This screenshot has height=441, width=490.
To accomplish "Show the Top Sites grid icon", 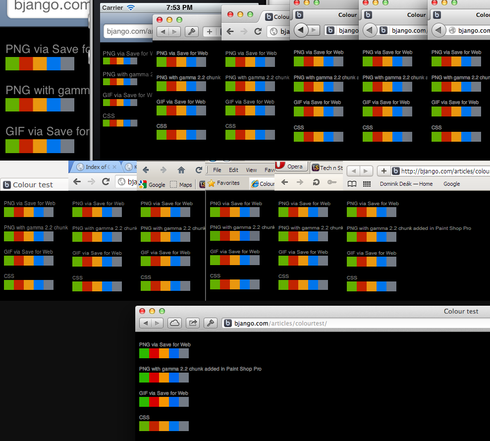I will [x=367, y=184].
